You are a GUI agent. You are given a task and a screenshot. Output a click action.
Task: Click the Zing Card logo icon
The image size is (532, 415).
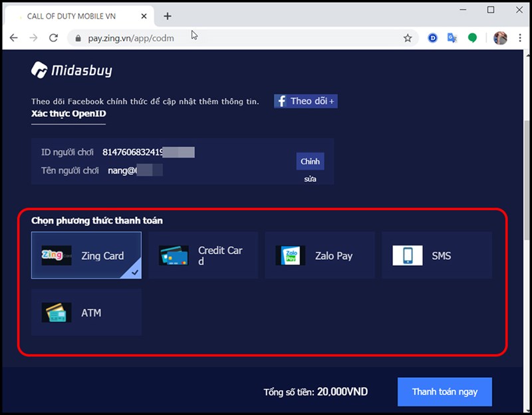57,255
